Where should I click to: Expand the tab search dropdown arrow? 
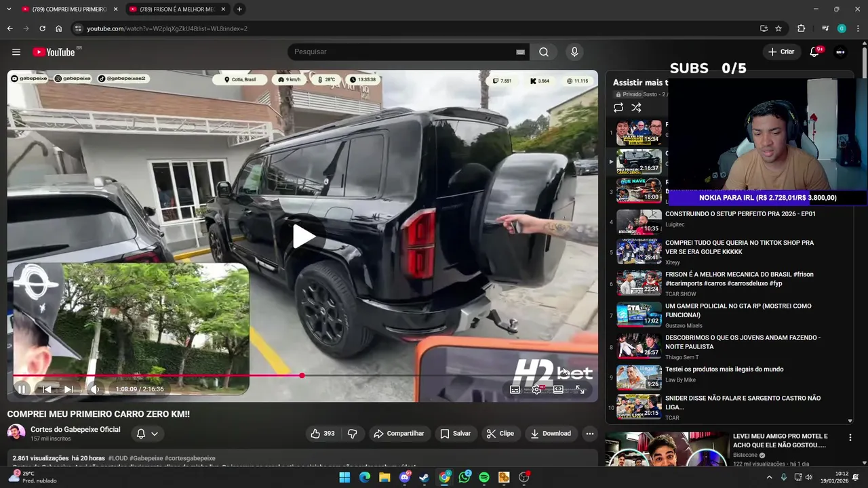point(7,9)
